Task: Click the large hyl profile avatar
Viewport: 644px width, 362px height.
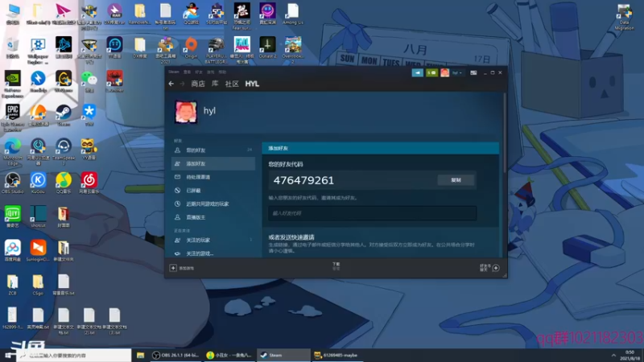Action: (186, 112)
